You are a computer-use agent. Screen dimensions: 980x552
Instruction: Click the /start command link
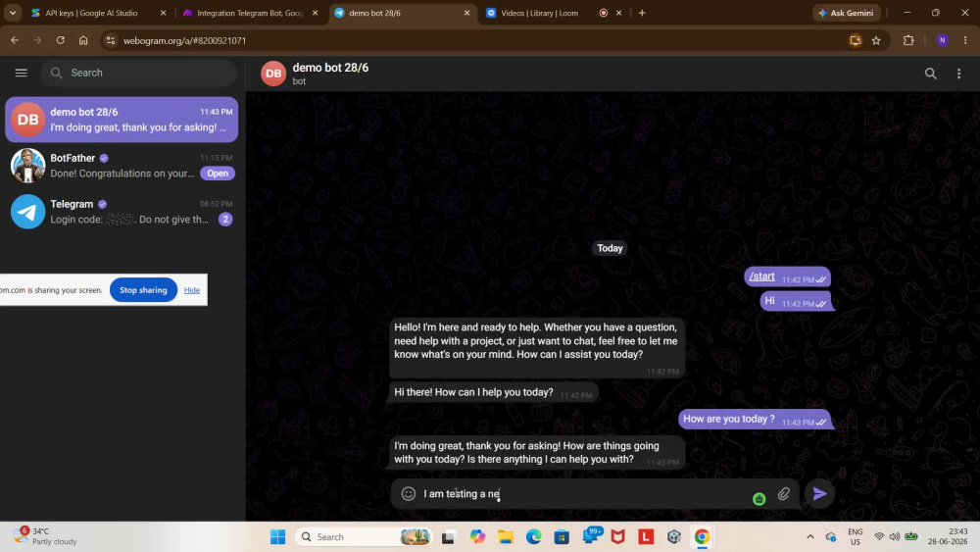pos(761,276)
